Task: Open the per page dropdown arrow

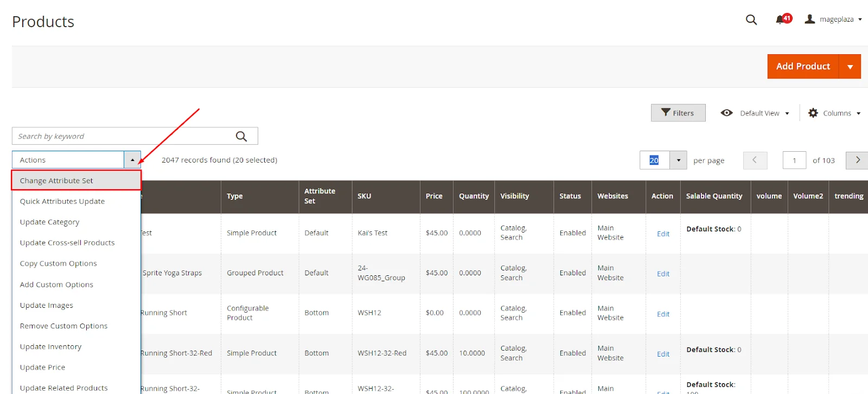Action: [x=678, y=160]
